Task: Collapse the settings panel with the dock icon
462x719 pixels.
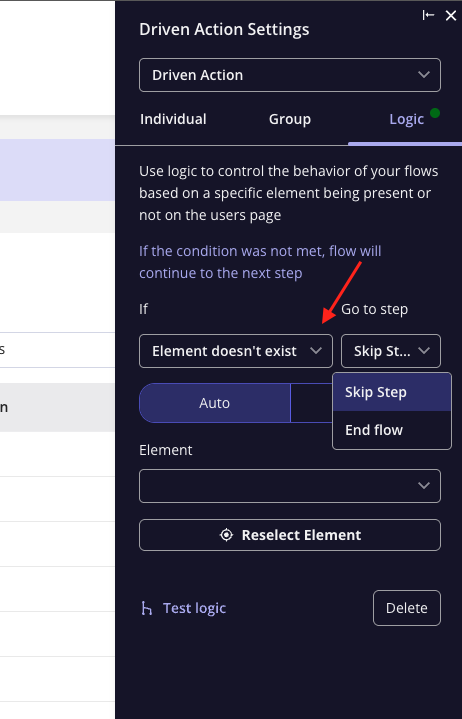Action: pos(428,16)
